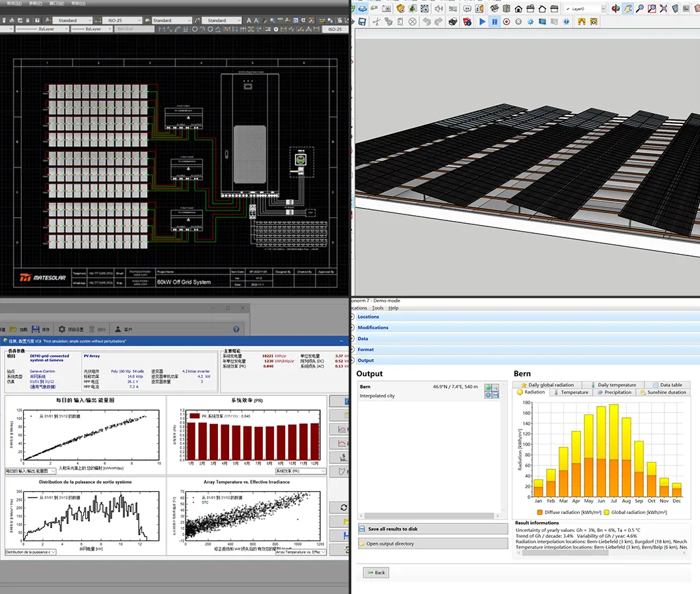
Task: Click Save all results to disk
Action: [393, 529]
